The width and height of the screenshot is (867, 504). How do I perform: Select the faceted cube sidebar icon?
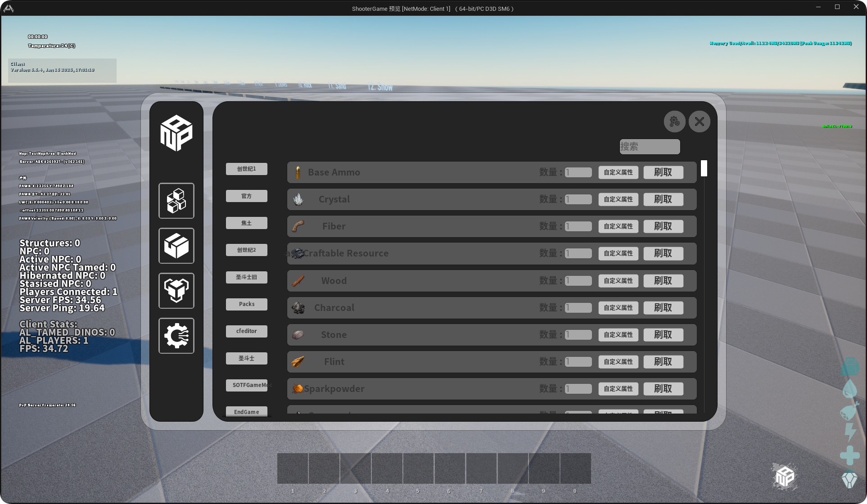coord(176,291)
